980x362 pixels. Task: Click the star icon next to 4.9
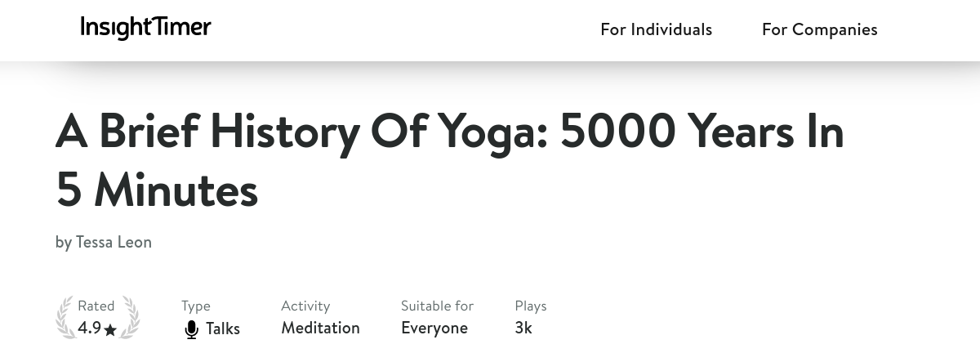pos(111,330)
